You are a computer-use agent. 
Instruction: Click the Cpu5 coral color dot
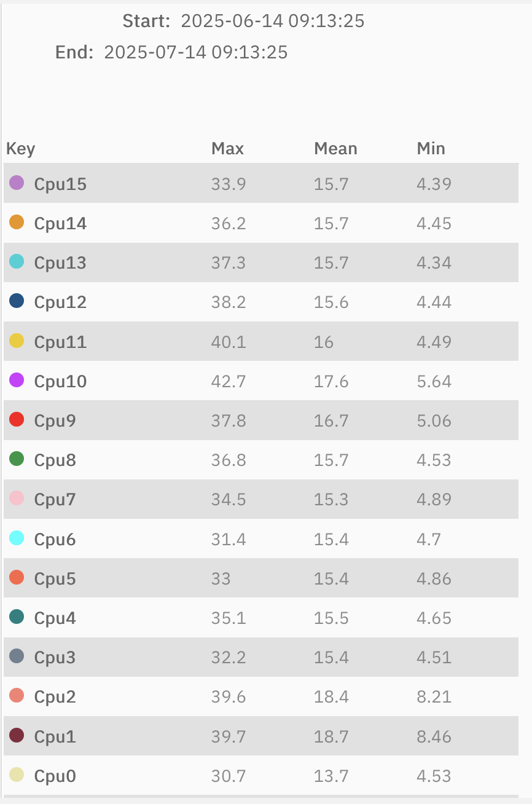[x=17, y=578]
